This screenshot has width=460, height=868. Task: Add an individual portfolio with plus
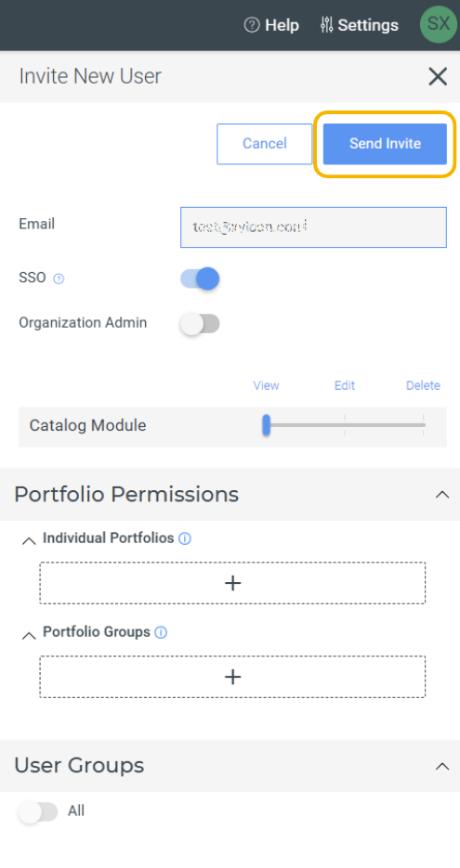(x=232, y=583)
